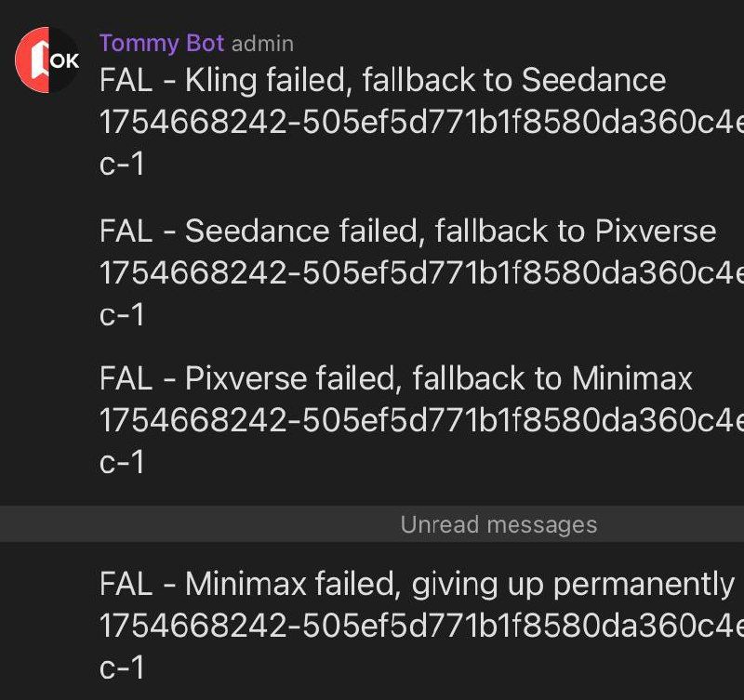This screenshot has width=744, height=700.
Task: Click the Tommy Bot username
Action: [161, 43]
